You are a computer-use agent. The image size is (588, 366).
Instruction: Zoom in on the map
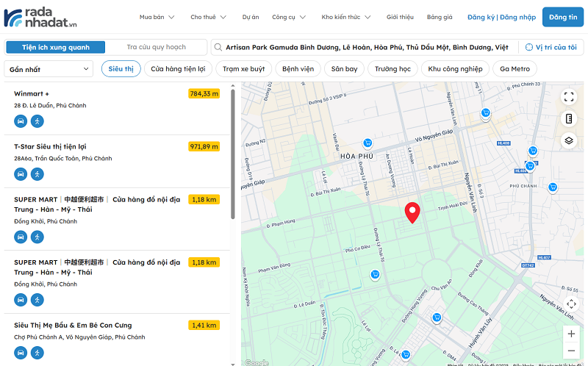(571, 333)
